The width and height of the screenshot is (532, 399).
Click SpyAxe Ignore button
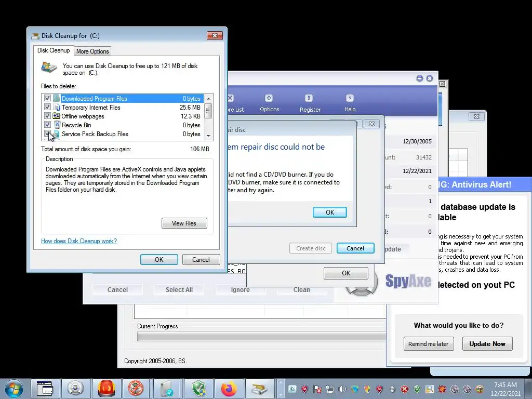(240, 290)
